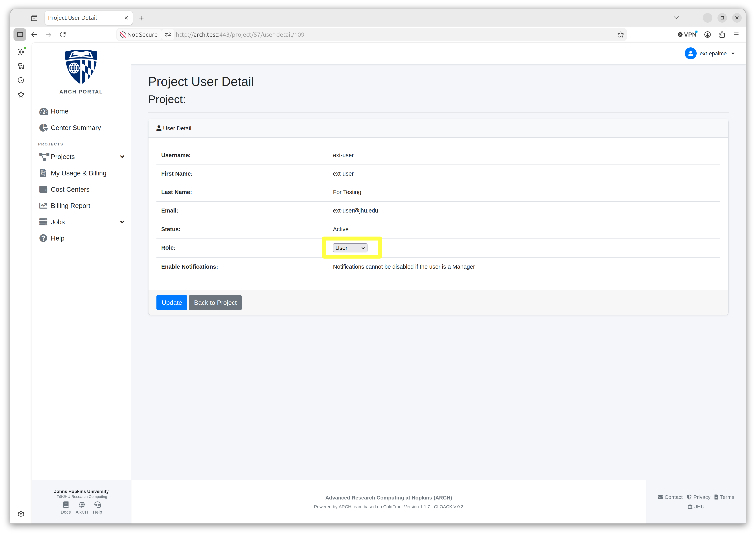Click the Jobs server icon
This screenshot has height=535, width=756.
point(43,222)
